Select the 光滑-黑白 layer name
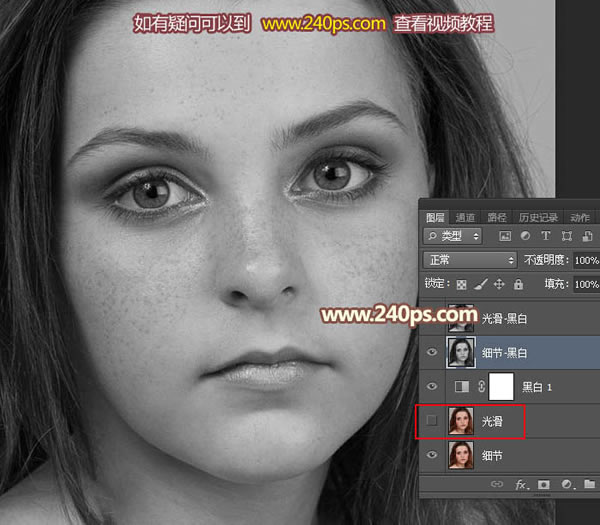600x525 pixels. coord(504,318)
